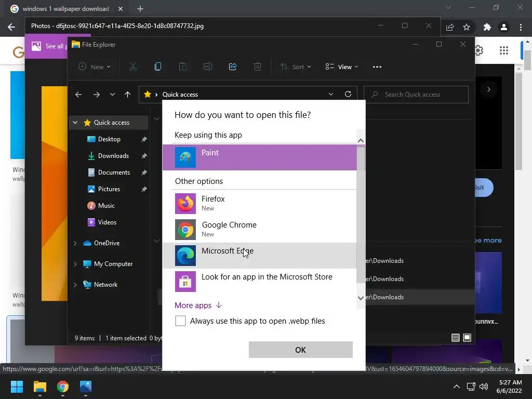Open Pictures in the navigation pane
Screen dimensions: 532x399
click(x=109, y=189)
